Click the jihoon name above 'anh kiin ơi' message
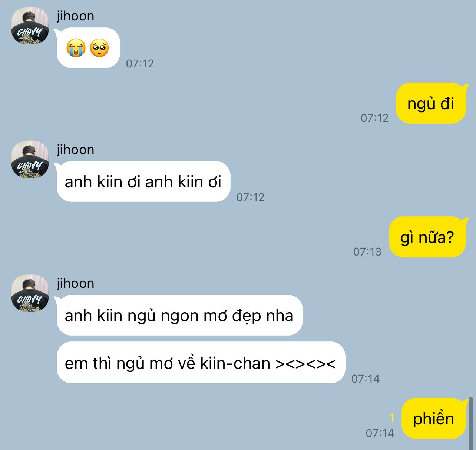The image size is (476, 450). pyautogui.click(x=76, y=150)
